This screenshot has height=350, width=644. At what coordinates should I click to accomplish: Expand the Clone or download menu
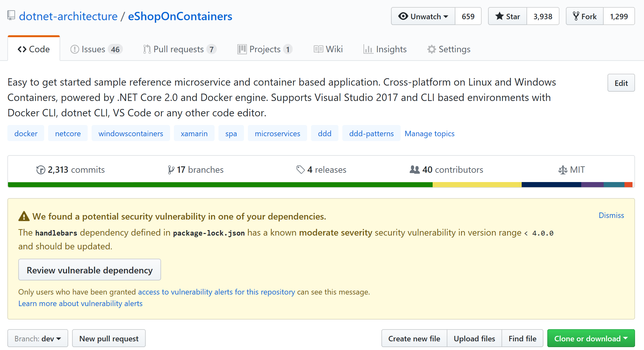(591, 338)
